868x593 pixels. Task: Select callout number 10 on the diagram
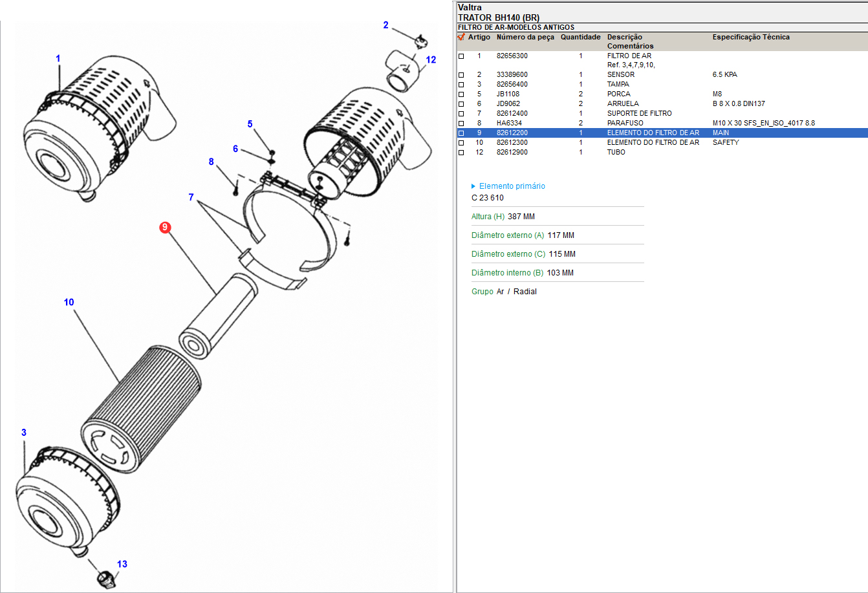(x=69, y=302)
